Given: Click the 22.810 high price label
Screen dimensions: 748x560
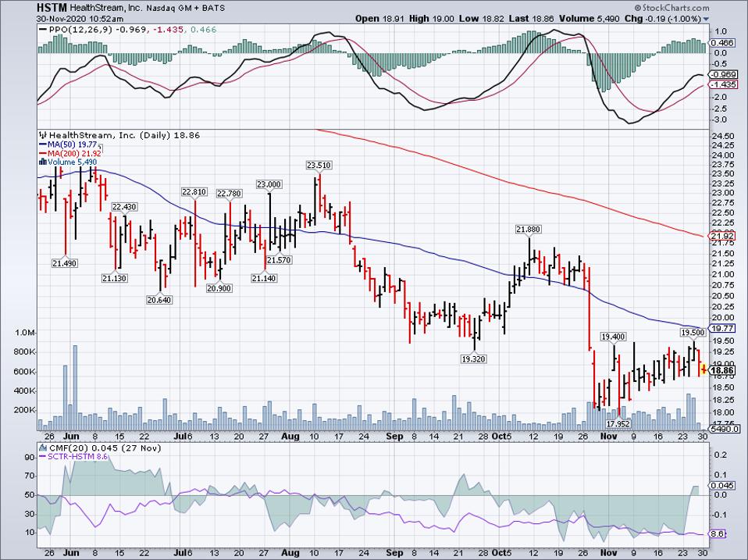Looking at the screenshot, I should (194, 192).
